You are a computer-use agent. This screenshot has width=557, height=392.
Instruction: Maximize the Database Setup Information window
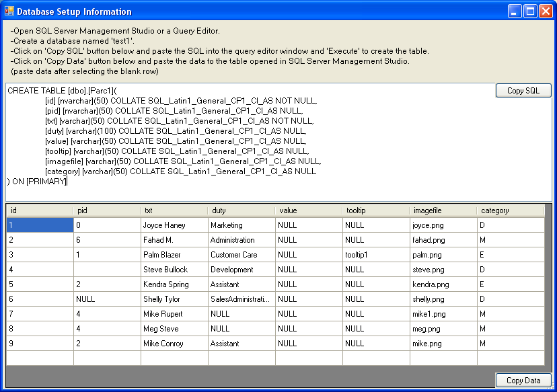pos(530,11)
